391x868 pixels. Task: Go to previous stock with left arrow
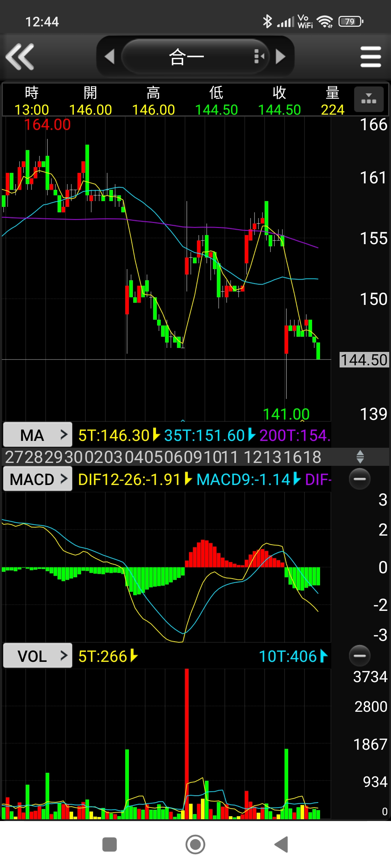tap(109, 57)
